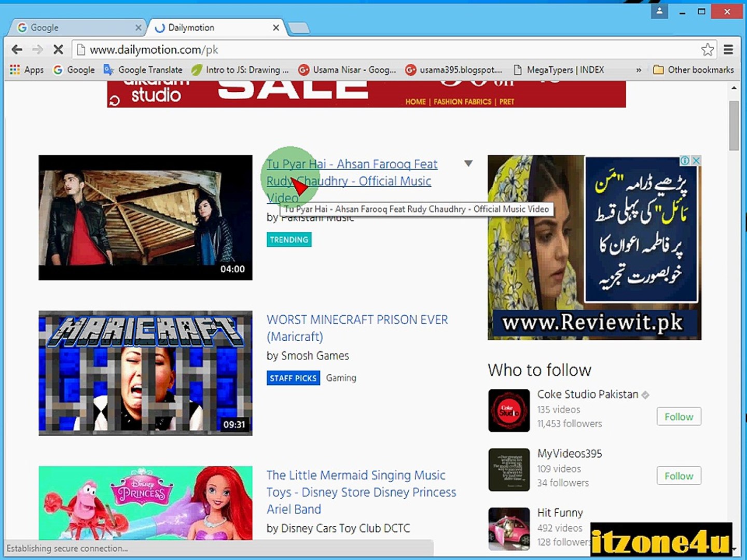Open The Little Mermaid Singing Music title
Viewport: 747px width, 560px height.
pos(361,492)
